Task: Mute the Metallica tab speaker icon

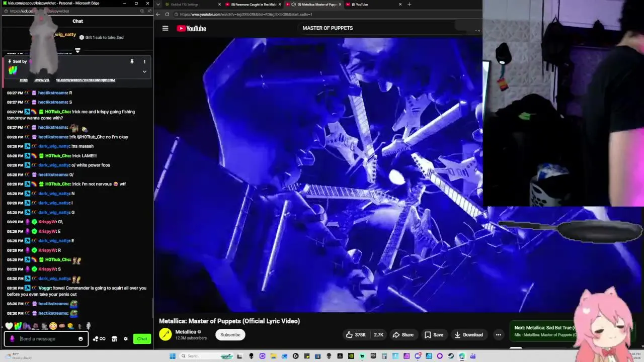Action: tap(293, 5)
